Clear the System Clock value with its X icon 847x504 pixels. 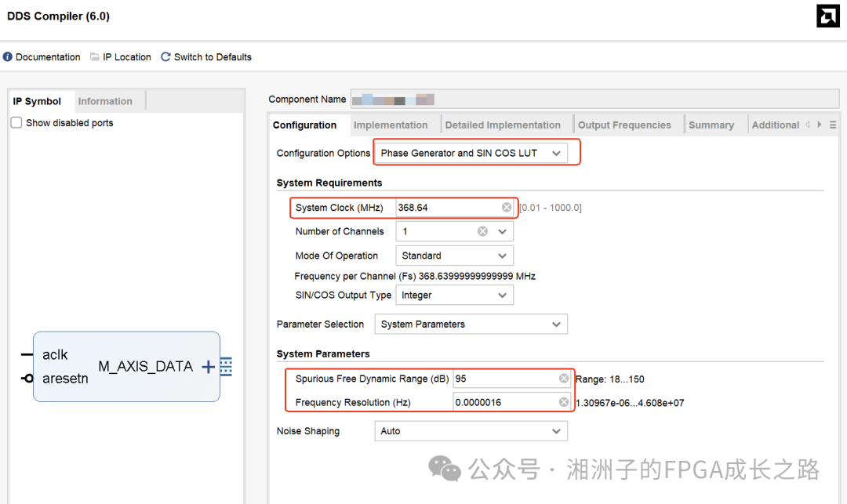pyautogui.click(x=506, y=207)
